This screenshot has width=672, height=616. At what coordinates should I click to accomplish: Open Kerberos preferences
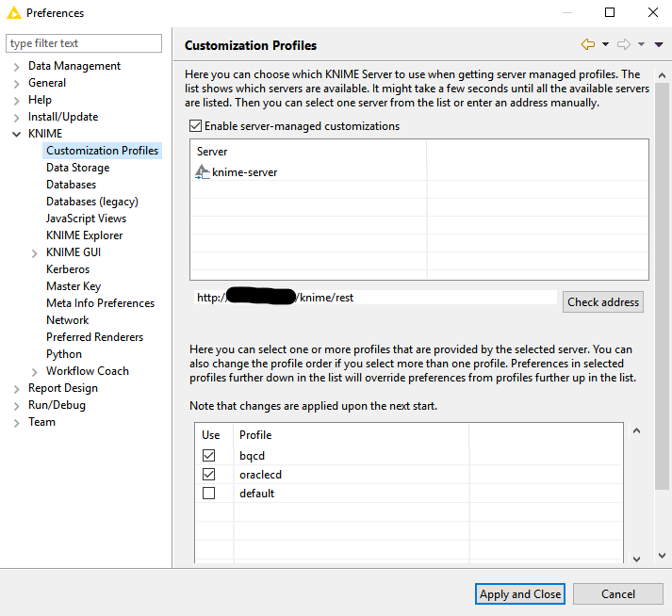tap(68, 269)
